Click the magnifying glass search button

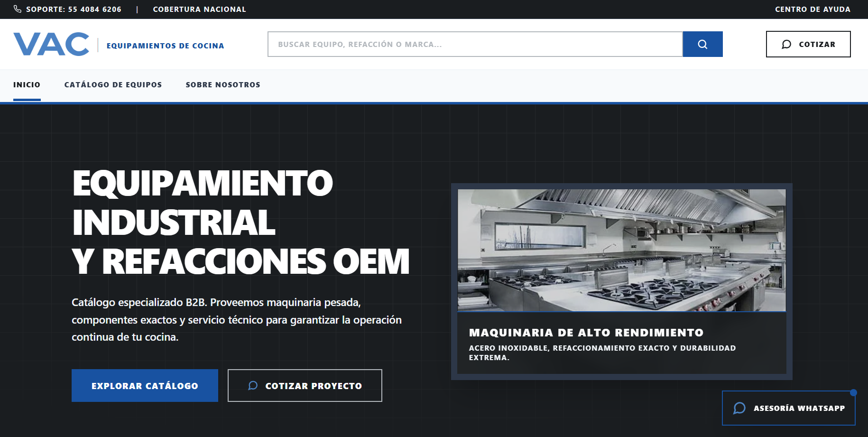click(x=702, y=44)
